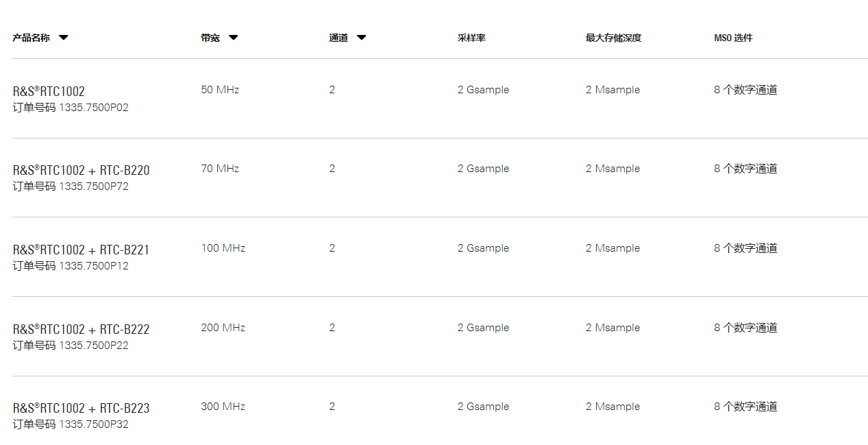
Task: Click the 300 MHz bandwidth value
Action: [223, 407]
